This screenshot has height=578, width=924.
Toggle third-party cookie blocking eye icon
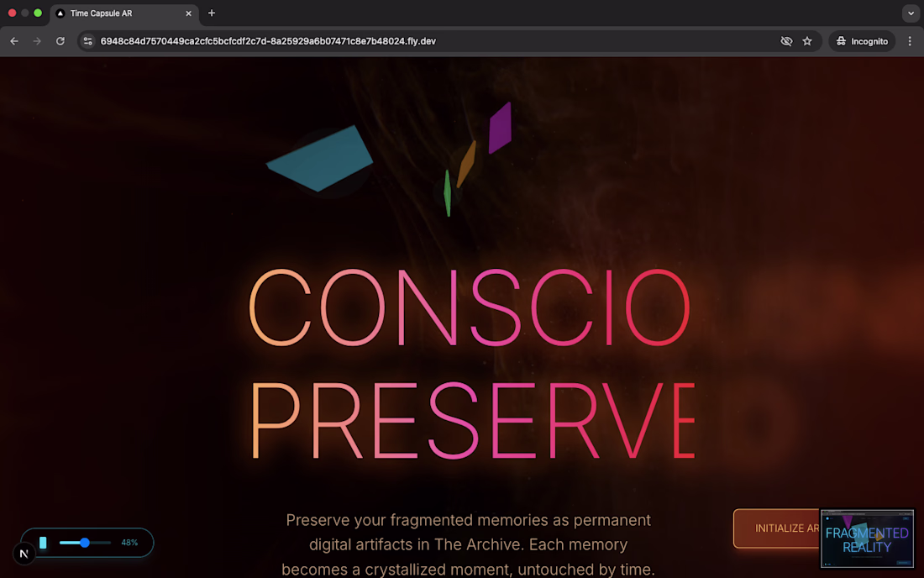(786, 41)
